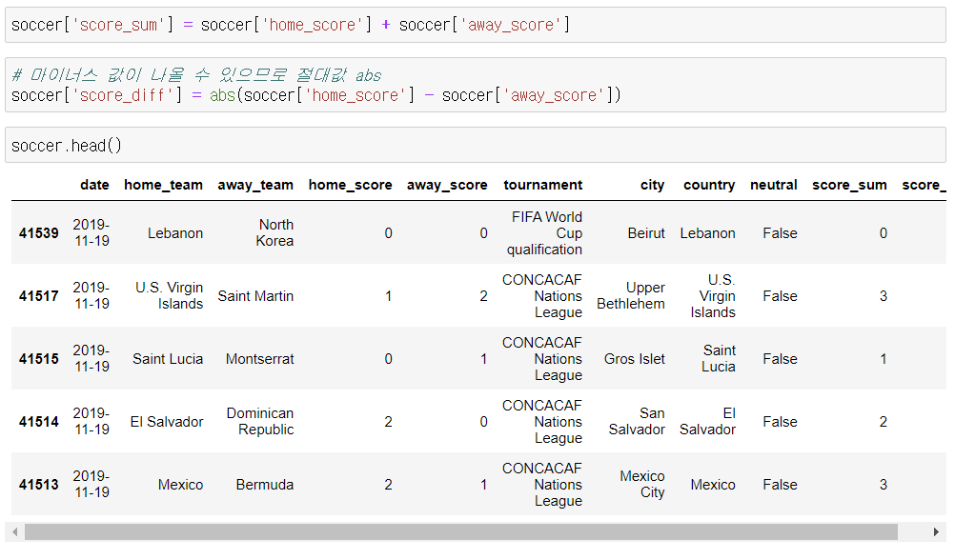Click the left scroll arrow of the table

(14, 532)
